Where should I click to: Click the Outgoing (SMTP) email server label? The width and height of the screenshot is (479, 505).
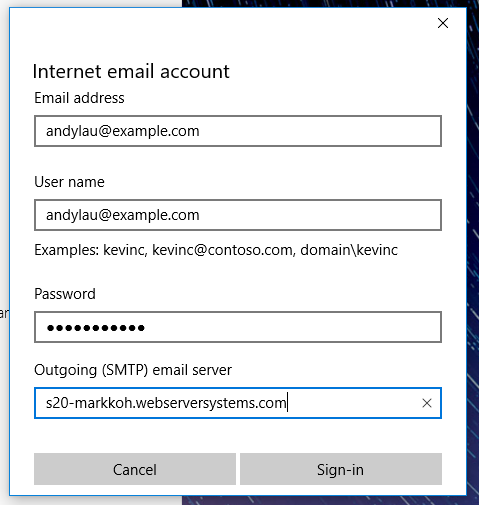[133, 370]
